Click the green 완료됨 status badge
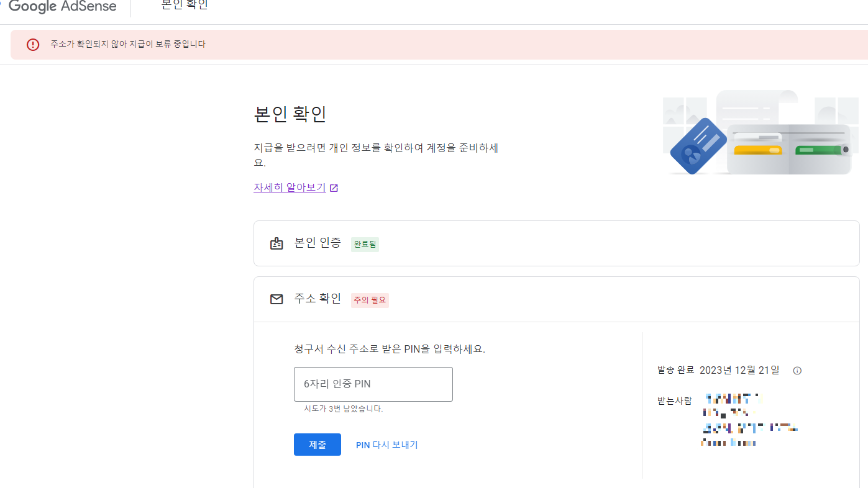The height and width of the screenshot is (488, 868). point(364,244)
